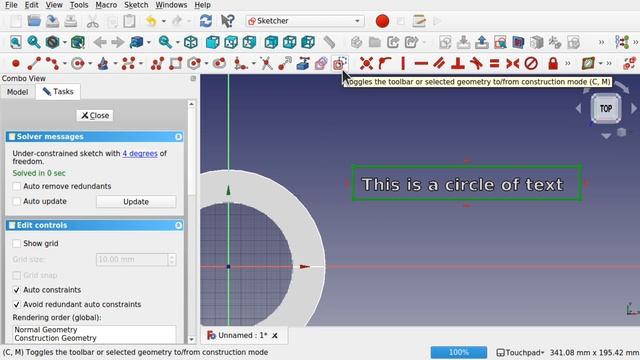This screenshot has width=640, height=360.
Task: Click the Undo arrow icon
Action: coord(151,21)
